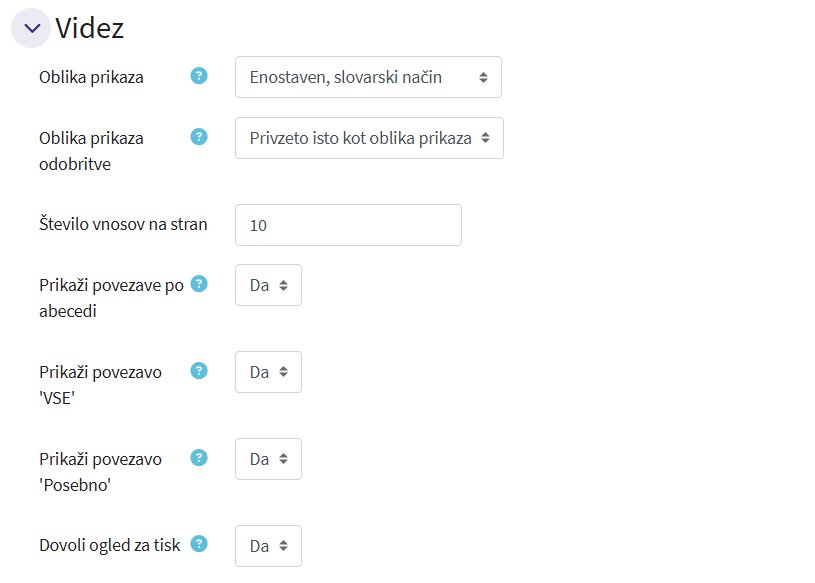Click the Dovoli ogled za tisk label

[x=110, y=546]
